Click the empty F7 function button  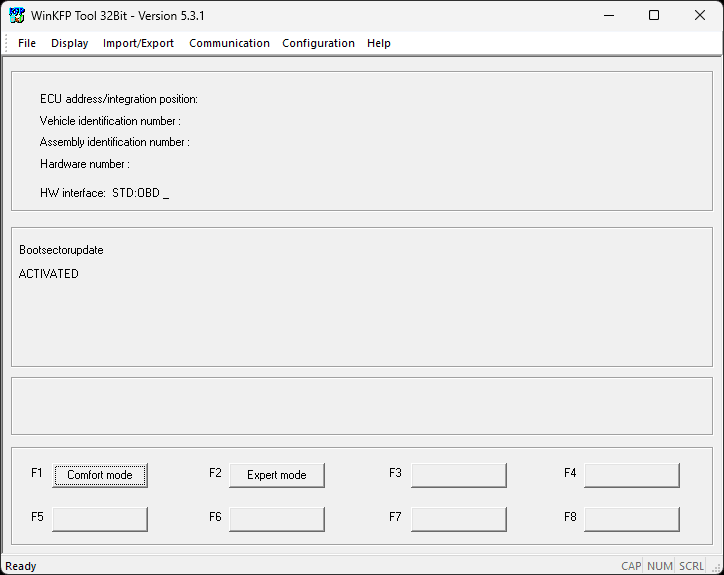tap(459, 519)
